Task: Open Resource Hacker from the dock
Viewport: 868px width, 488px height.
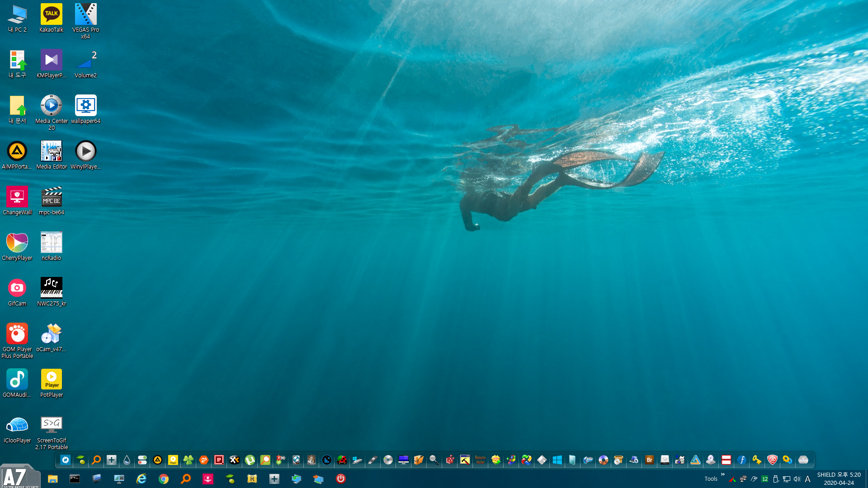Action: tap(481, 460)
